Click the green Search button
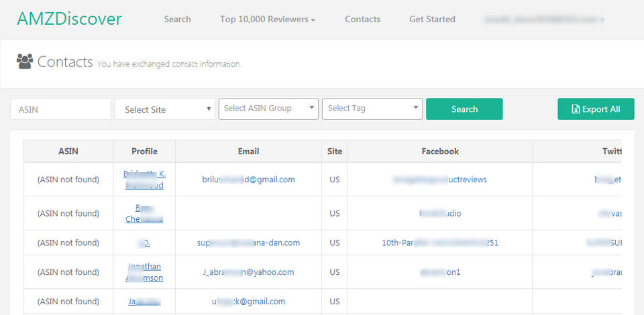 pyautogui.click(x=464, y=109)
